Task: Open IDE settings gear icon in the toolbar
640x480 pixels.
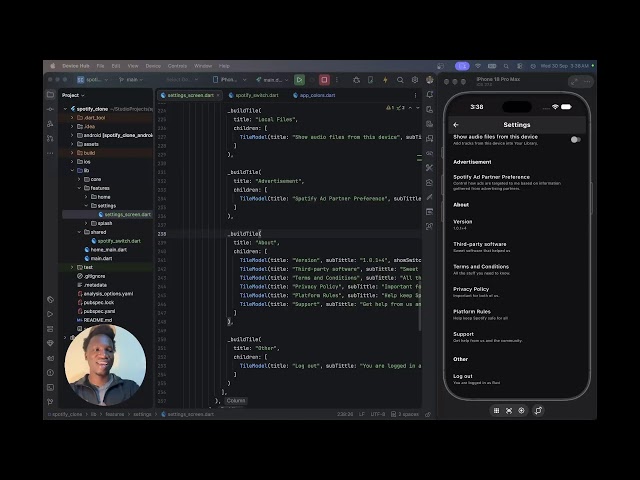Action: click(x=415, y=80)
